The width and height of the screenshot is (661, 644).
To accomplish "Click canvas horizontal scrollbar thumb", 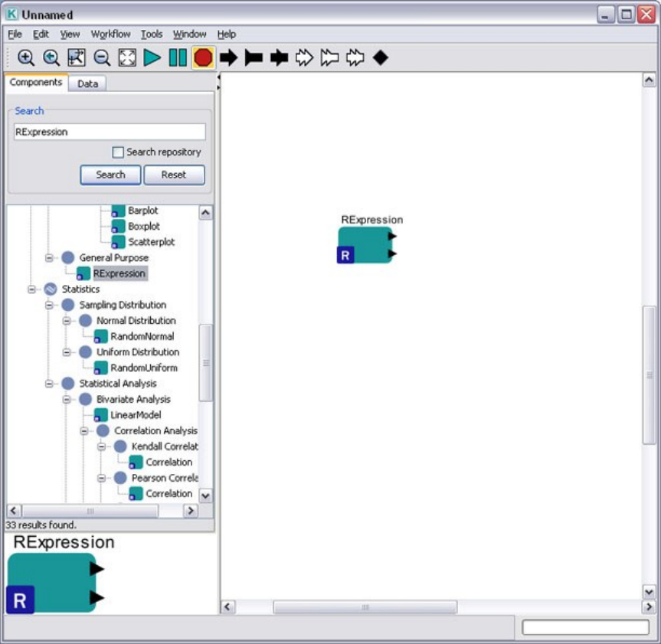I will point(365,607).
